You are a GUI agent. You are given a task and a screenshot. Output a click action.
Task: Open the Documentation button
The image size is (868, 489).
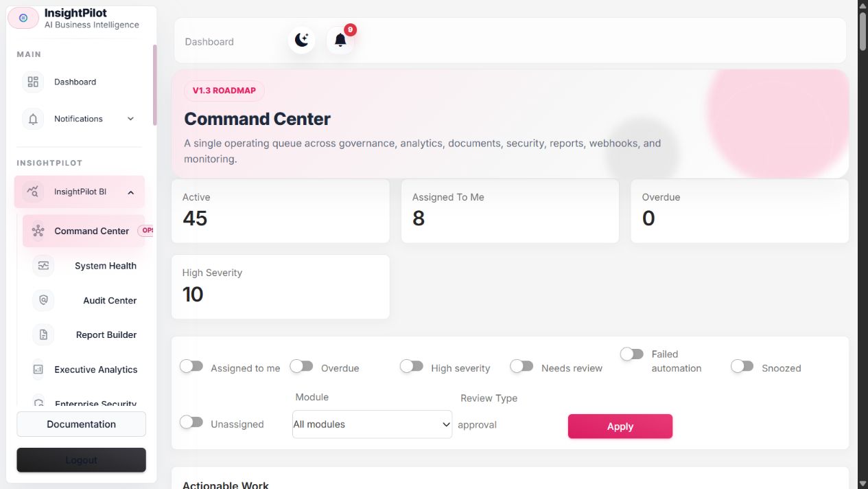[81, 424]
